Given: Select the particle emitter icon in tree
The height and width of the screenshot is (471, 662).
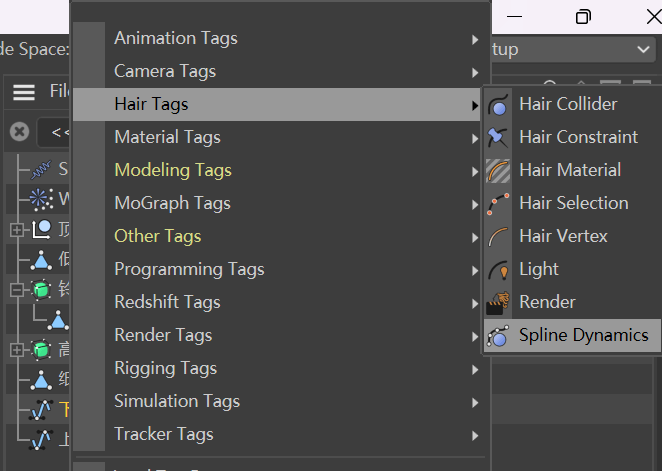Looking at the screenshot, I should (41, 199).
